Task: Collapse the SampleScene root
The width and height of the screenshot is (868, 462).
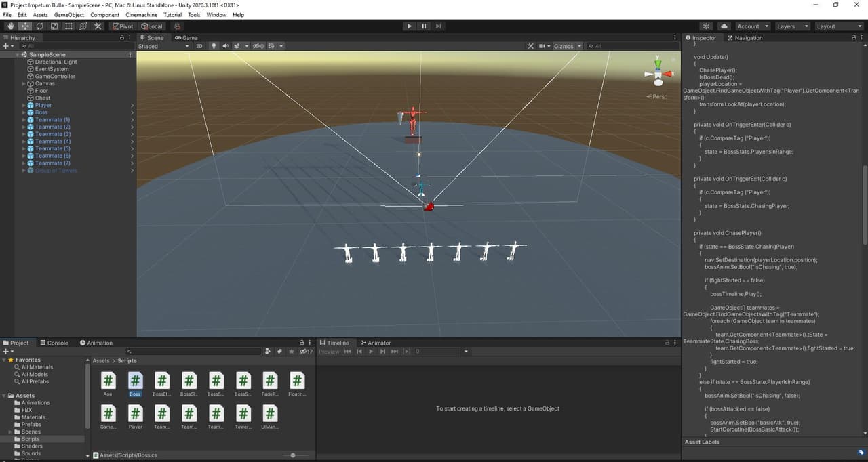Action: pyautogui.click(x=18, y=54)
